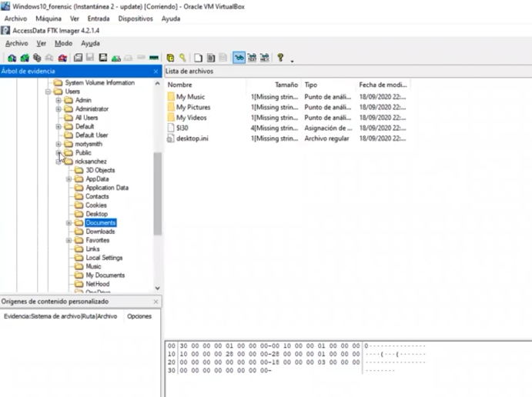This screenshot has height=397, width=532.
Task: Click the Add Evidence Item toolbar icon
Action: pos(12,58)
